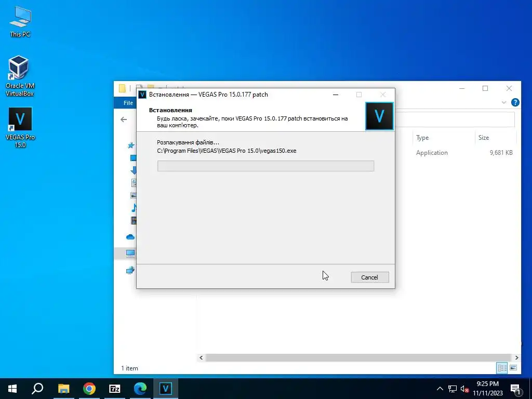Screen dimensions: 532x399
Task: Select This PC in Explorer sidebar
Action: [130, 253]
